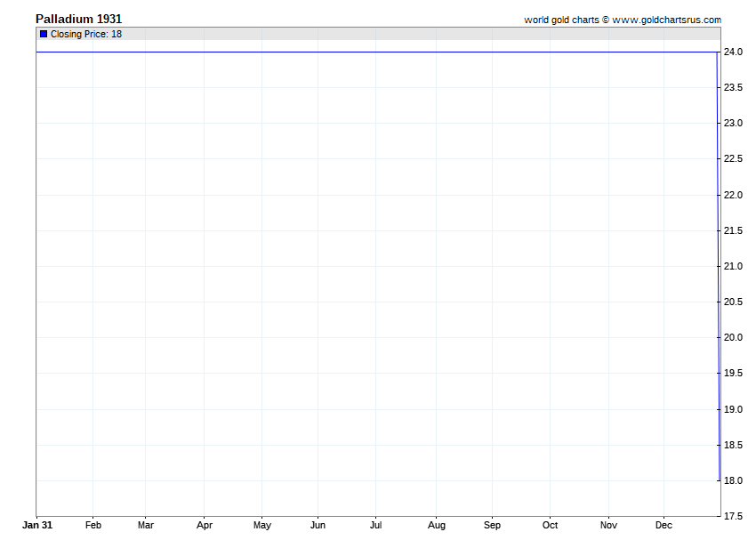The width and height of the screenshot is (756, 548).
Task: Click the 'Mar' x-axis label
Action: [x=146, y=525]
